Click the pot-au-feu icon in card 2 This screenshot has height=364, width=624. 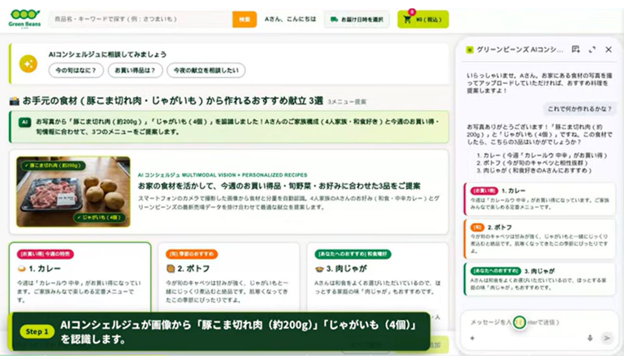click(171, 269)
